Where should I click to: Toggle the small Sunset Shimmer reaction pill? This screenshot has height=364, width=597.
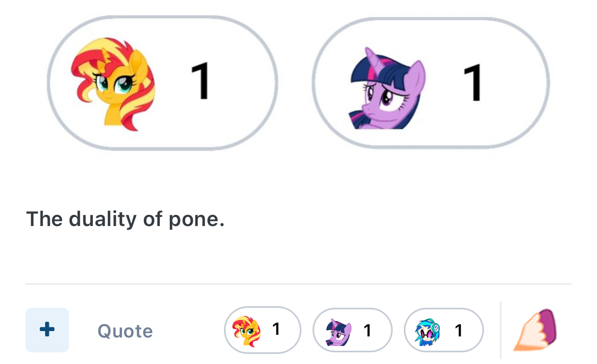point(262,330)
